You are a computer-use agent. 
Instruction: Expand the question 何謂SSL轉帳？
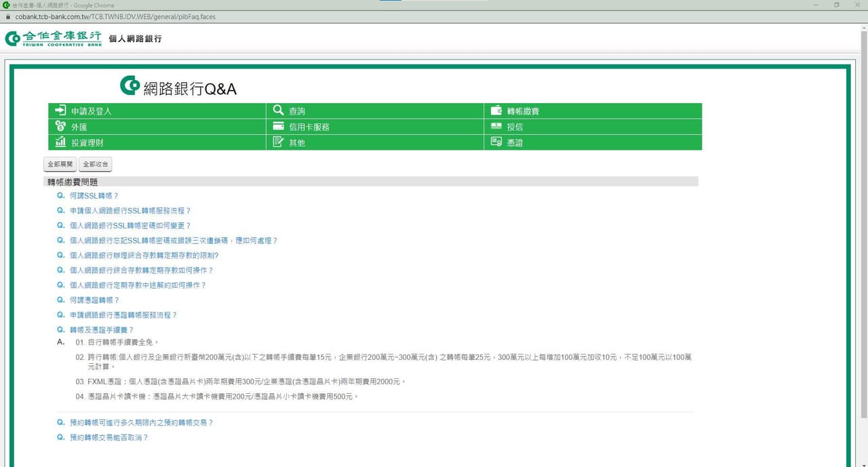pyautogui.click(x=94, y=196)
